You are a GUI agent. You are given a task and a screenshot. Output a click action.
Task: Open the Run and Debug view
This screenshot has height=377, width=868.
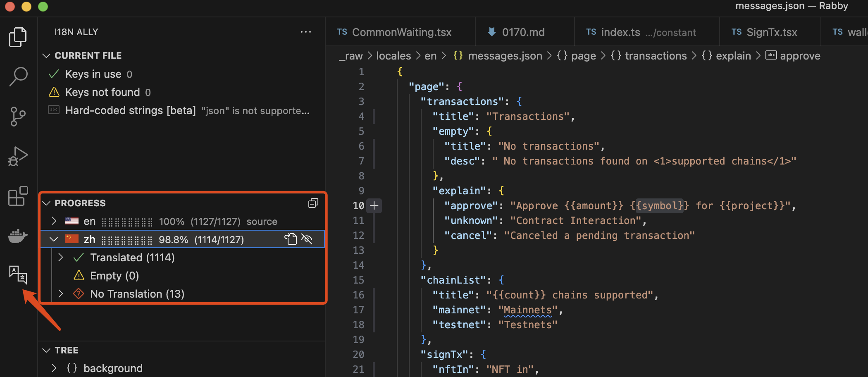coord(18,156)
